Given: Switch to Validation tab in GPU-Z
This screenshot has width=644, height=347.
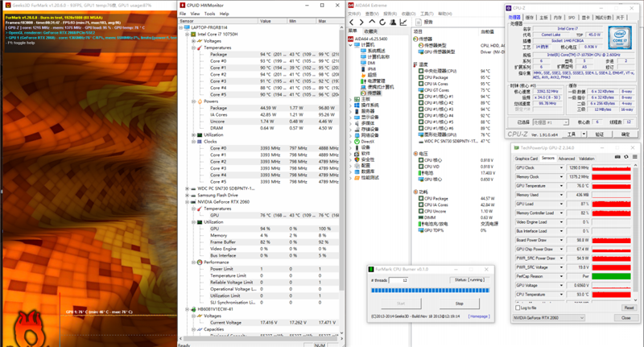Looking at the screenshot, I should point(587,159).
